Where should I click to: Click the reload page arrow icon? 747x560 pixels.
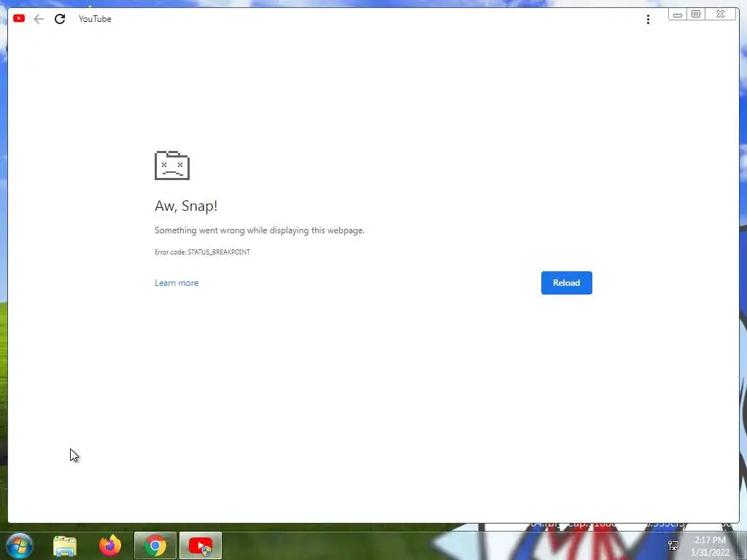click(x=60, y=19)
